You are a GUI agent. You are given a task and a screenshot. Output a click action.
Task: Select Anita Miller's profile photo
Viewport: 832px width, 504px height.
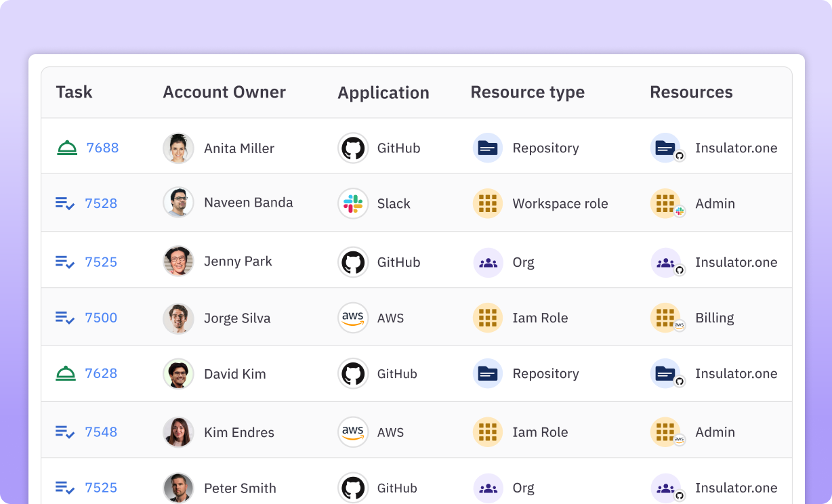[178, 148]
